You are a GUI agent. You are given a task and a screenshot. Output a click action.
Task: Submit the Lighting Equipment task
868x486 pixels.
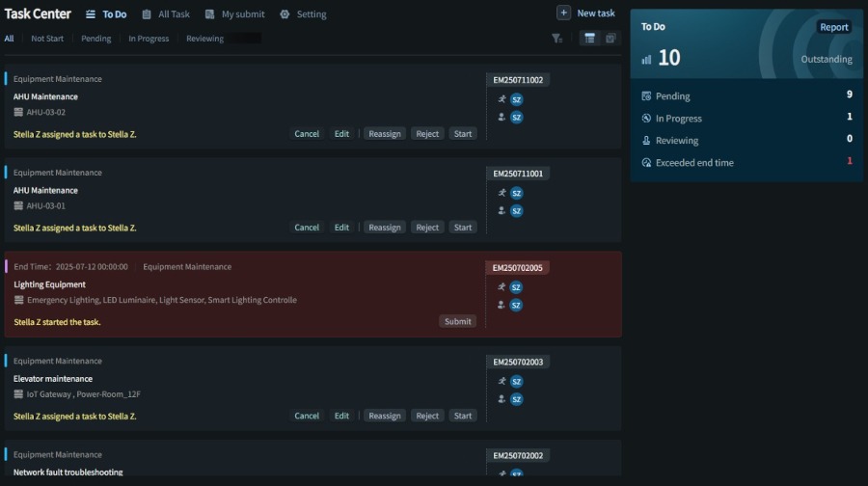[x=458, y=322]
